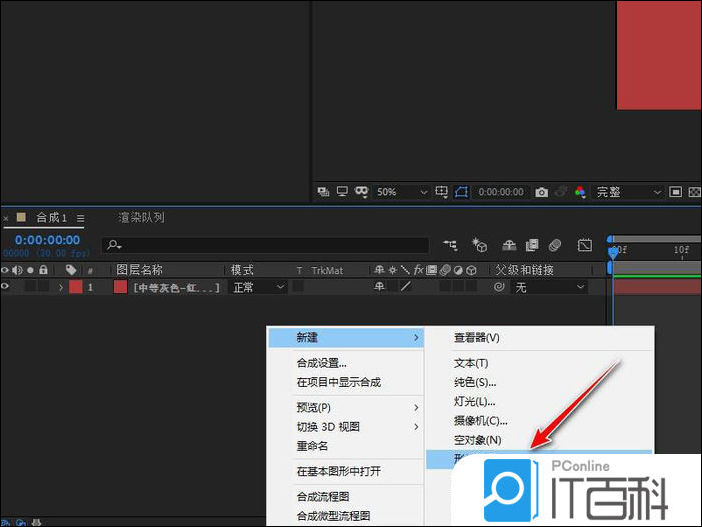Click the blue current time indicator playhead
The image size is (702, 527).
[613, 253]
